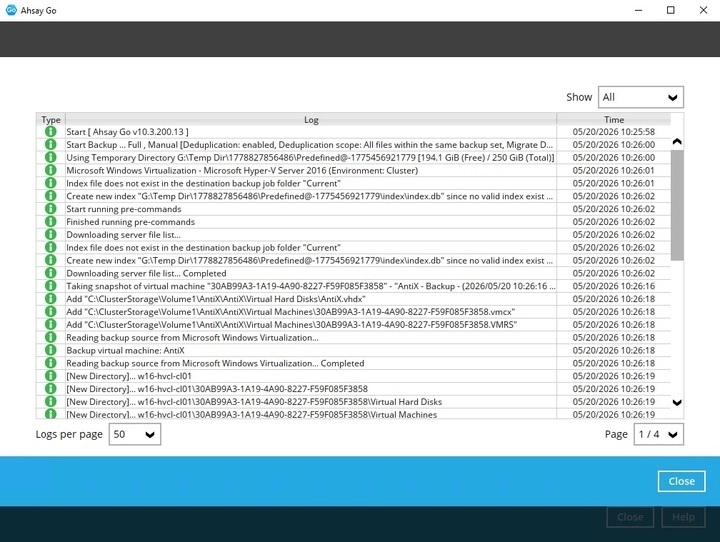Click the Type column header
Viewport: 720px width, 542px height.
click(x=51, y=119)
